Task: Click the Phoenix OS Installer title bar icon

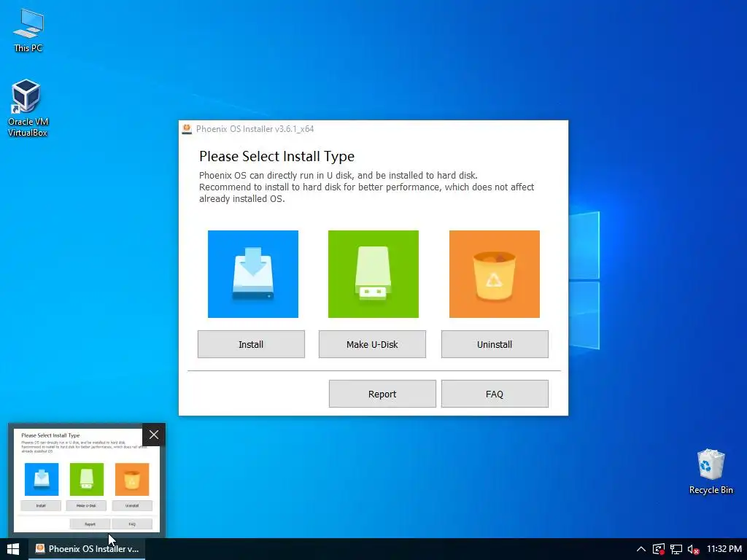Action: click(x=187, y=129)
